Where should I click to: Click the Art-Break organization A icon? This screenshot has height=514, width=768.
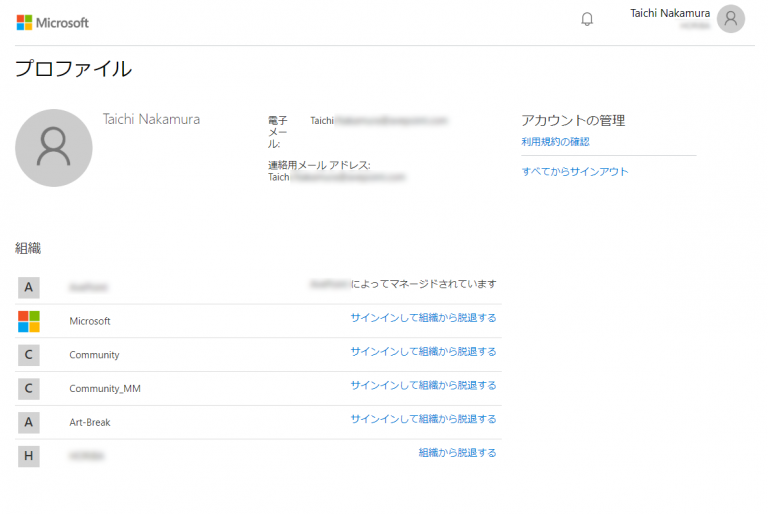click(29, 422)
